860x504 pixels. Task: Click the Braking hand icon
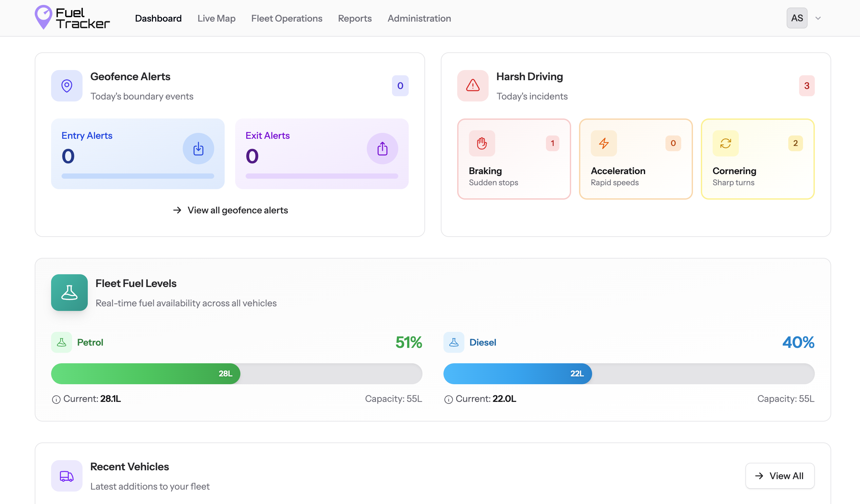point(481,143)
